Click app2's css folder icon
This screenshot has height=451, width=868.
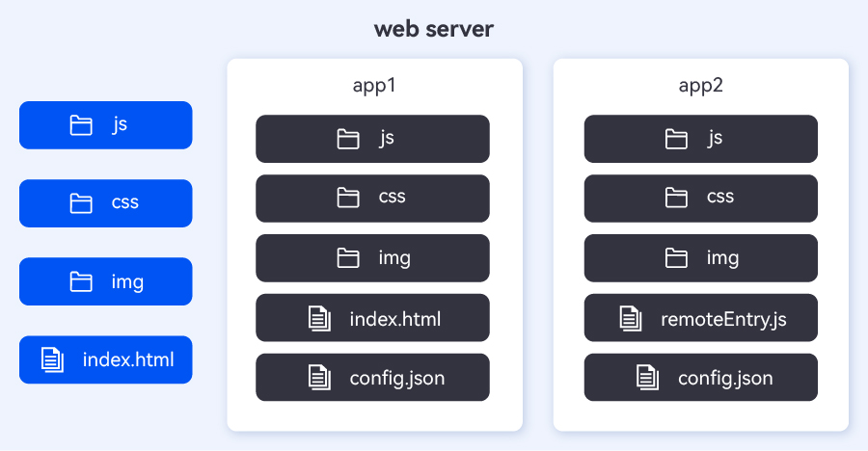[677, 199]
